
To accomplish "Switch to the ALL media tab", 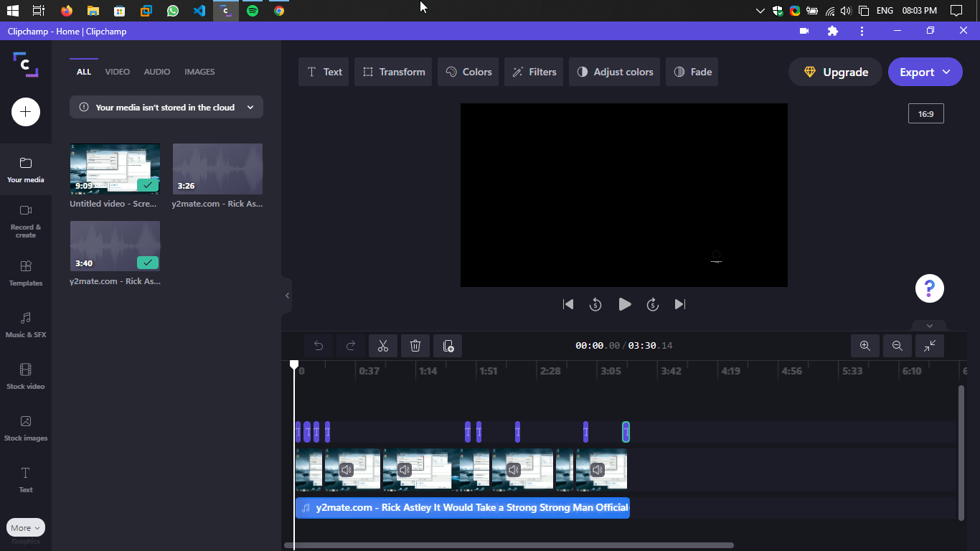I will pyautogui.click(x=84, y=72).
